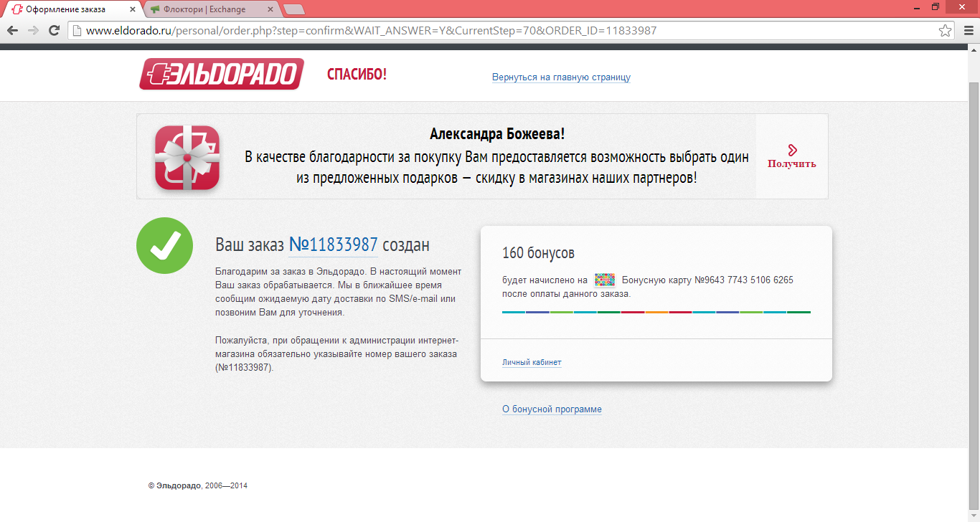Open a new browser tab
The height and width of the screenshot is (522, 980).
pyautogui.click(x=294, y=9)
